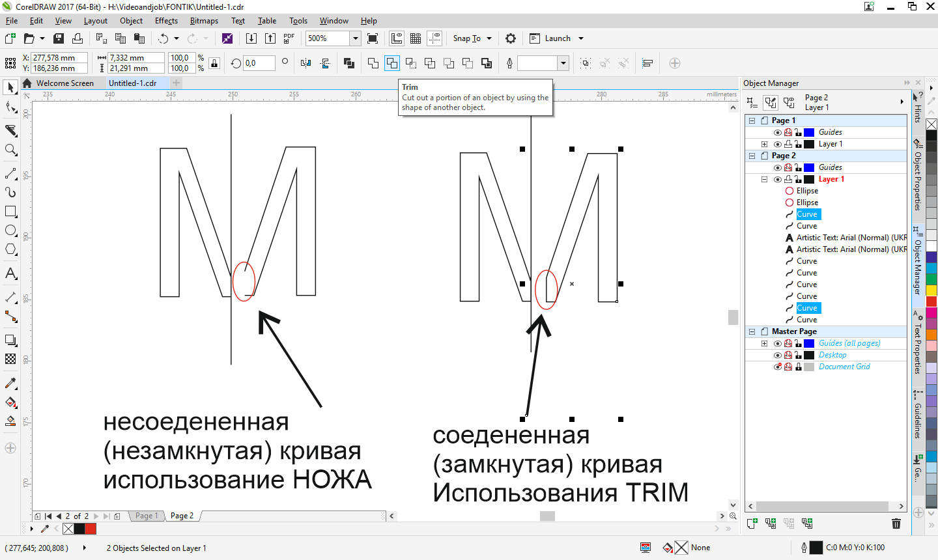The image size is (938, 560).
Task: Select the Interactive Fill tool
Action: (10, 402)
